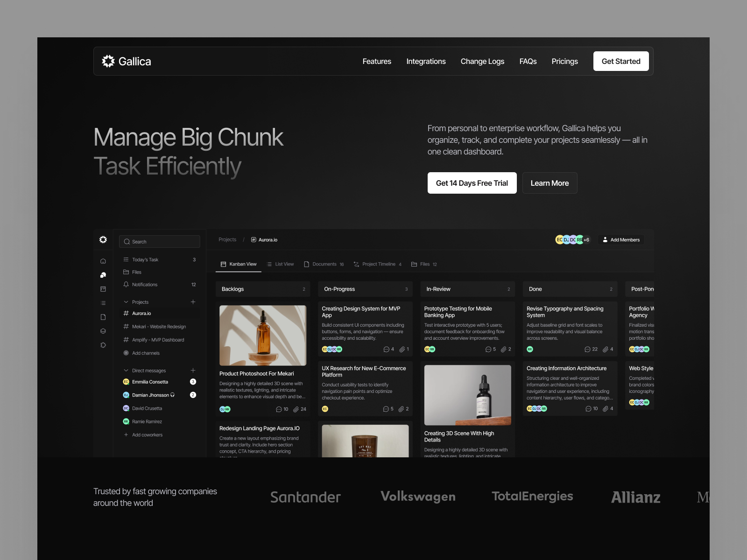747x560 pixels.
Task: Collapse the Direct messages chevron
Action: click(126, 371)
